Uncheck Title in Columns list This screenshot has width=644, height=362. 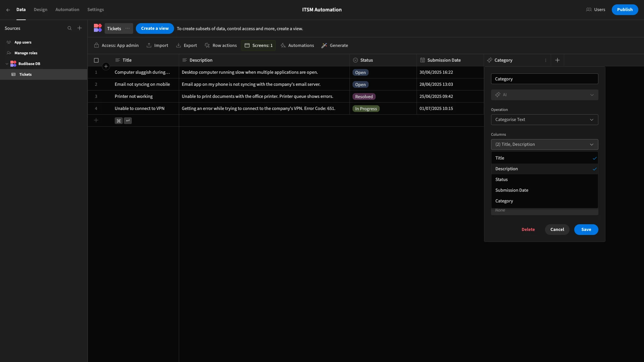coord(544,158)
